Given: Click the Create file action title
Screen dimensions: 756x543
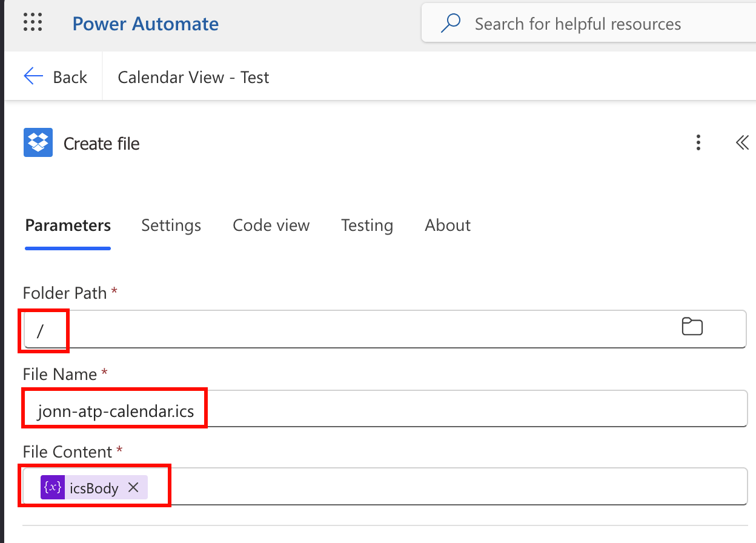Looking at the screenshot, I should click(102, 144).
